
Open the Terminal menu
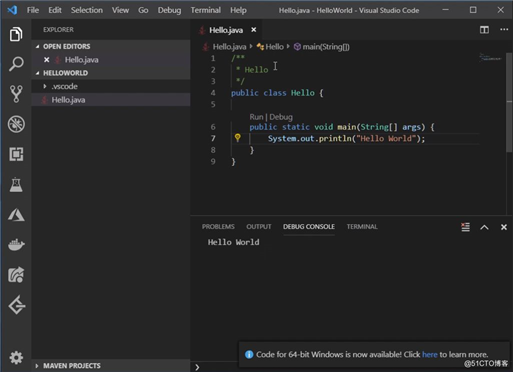[x=205, y=10]
